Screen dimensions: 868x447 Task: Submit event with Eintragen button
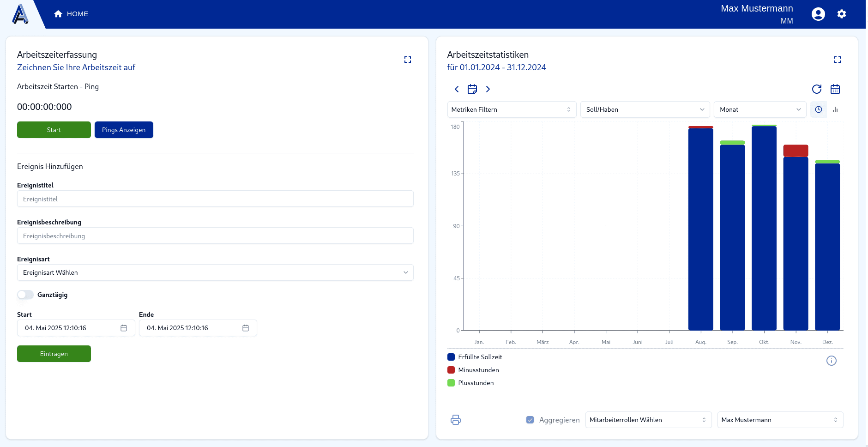pos(54,354)
